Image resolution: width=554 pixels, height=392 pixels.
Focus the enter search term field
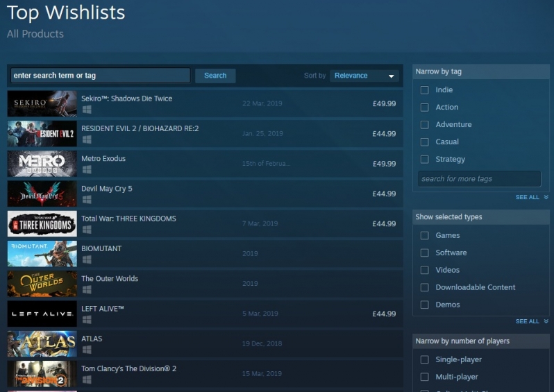click(x=101, y=75)
